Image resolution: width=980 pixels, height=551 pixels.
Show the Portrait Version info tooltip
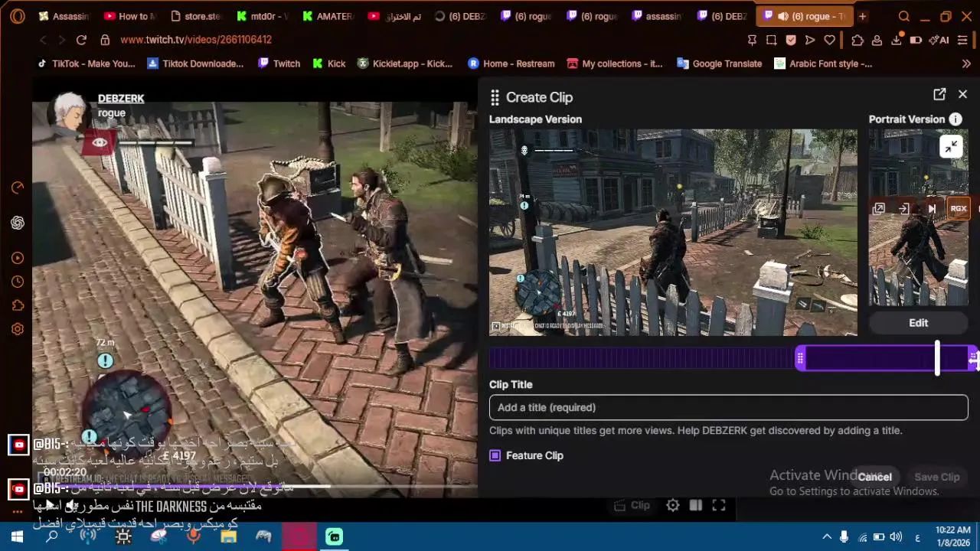pos(955,119)
